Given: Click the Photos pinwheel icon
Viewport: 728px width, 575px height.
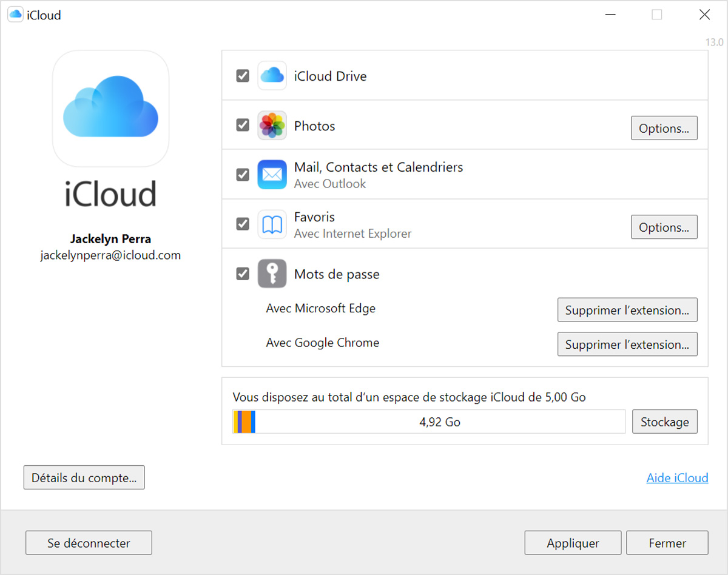Looking at the screenshot, I should 272,126.
